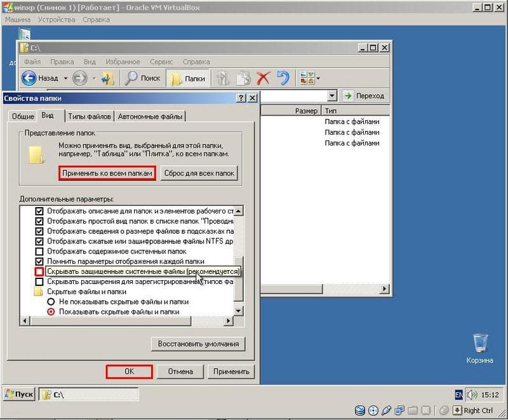
Task: Expand the address bar dropdown arrow
Action: point(331,96)
